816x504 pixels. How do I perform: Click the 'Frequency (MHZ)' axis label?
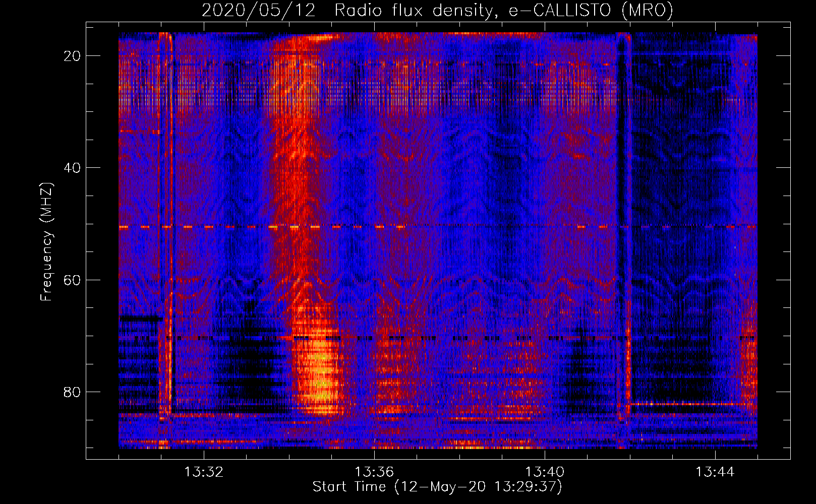click(x=46, y=241)
